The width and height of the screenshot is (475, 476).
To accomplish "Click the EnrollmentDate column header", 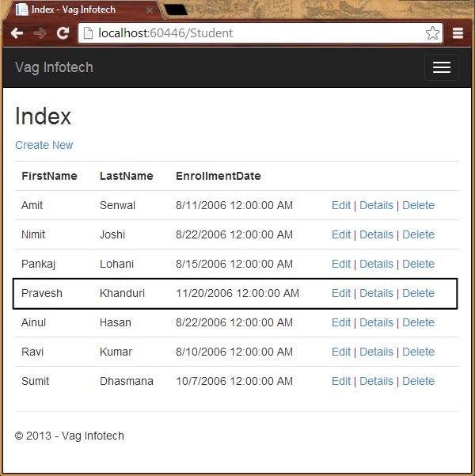I will click(218, 176).
